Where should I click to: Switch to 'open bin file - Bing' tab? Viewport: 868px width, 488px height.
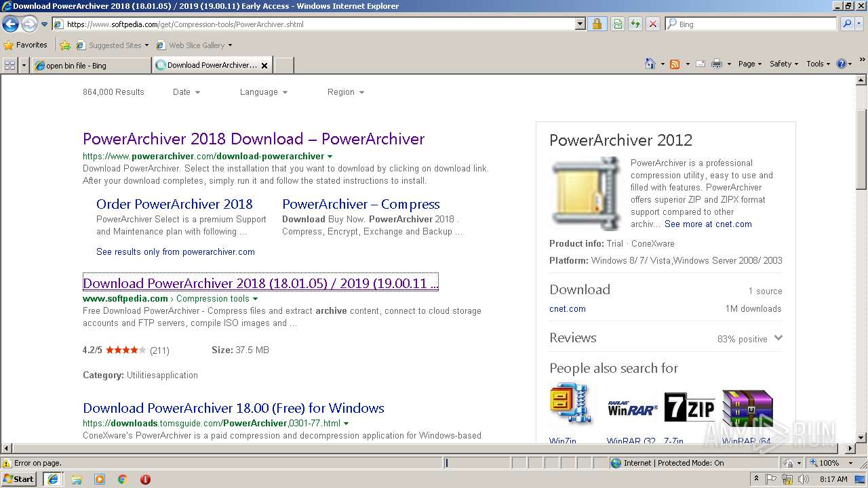pyautogui.click(x=91, y=66)
